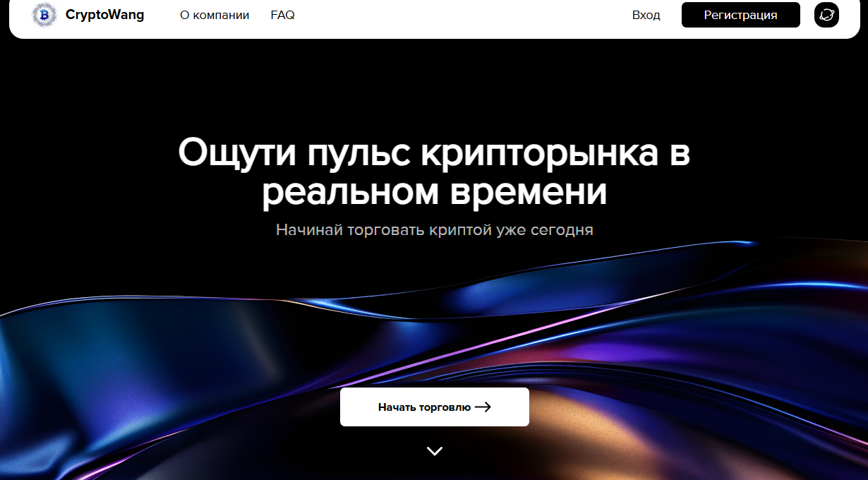Open the О компании page

215,15
